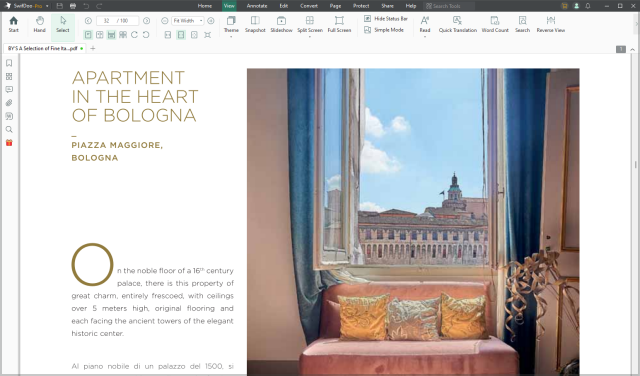Click the Search Tools field
This screenshot has width=640, height=376.
click(449, 6)
